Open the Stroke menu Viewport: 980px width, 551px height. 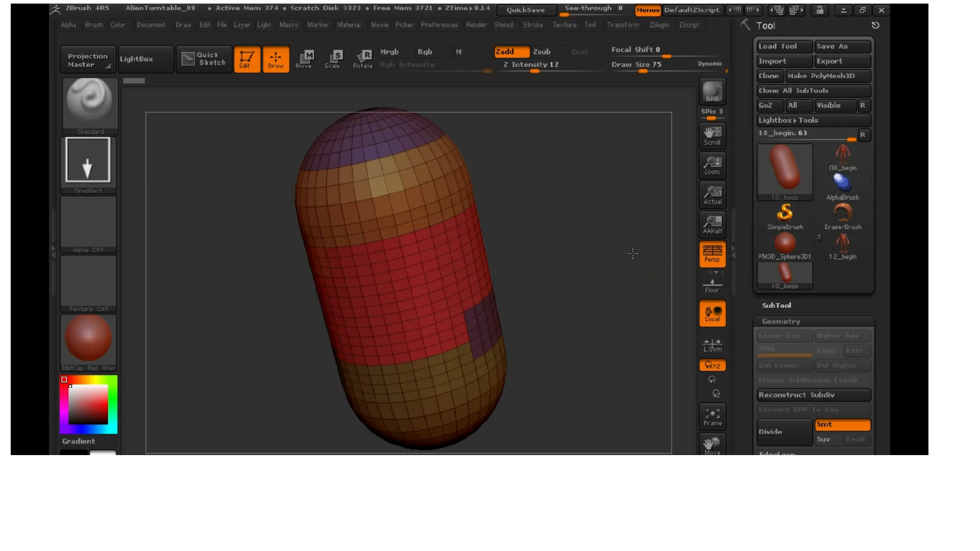533,24
